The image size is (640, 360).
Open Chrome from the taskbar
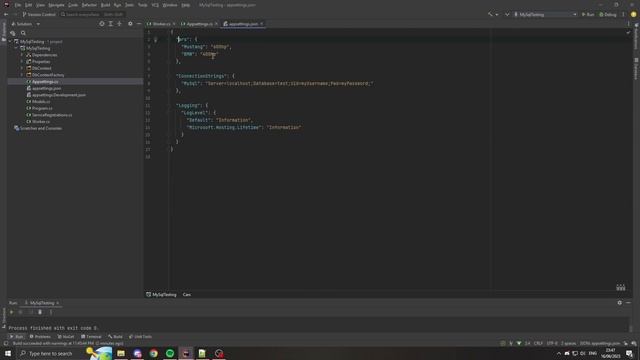click(x=153, y=353)
